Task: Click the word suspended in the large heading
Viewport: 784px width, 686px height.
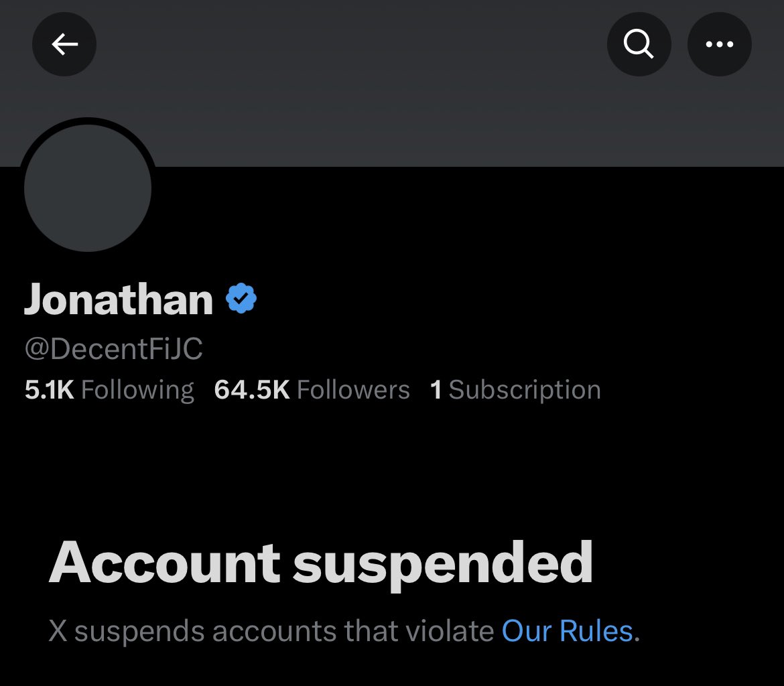Action: pos(443,565)
